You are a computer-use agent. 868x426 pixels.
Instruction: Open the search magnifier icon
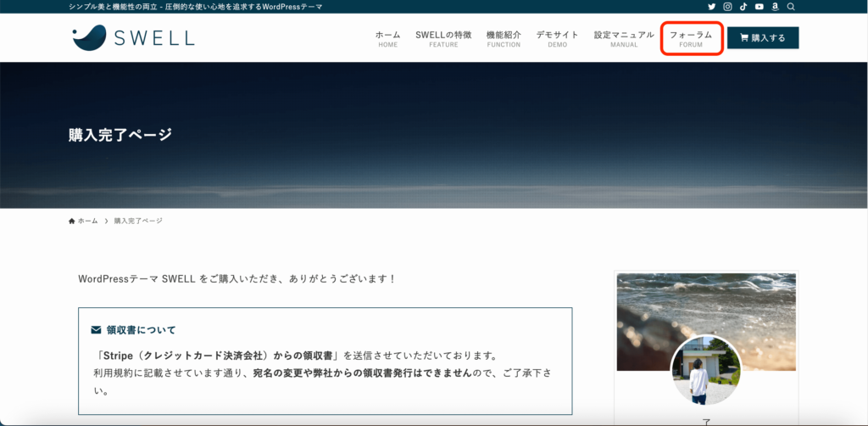[x=791, y=7]
